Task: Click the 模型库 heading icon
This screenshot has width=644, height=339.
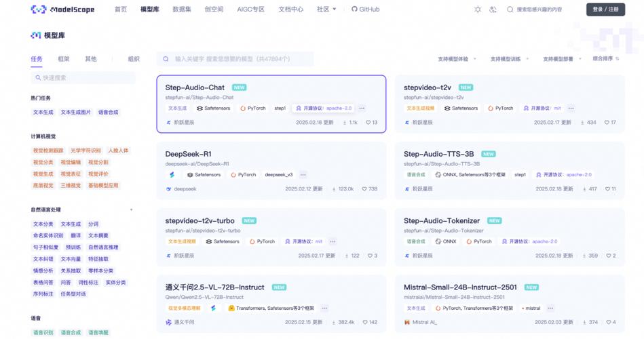Action: [x=36, y=35]
